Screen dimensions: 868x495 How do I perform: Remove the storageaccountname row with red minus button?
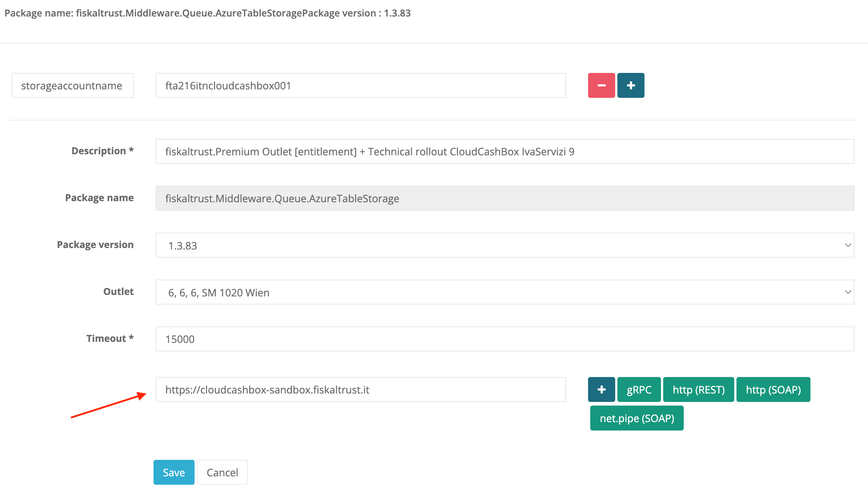(x=601, y=85)
